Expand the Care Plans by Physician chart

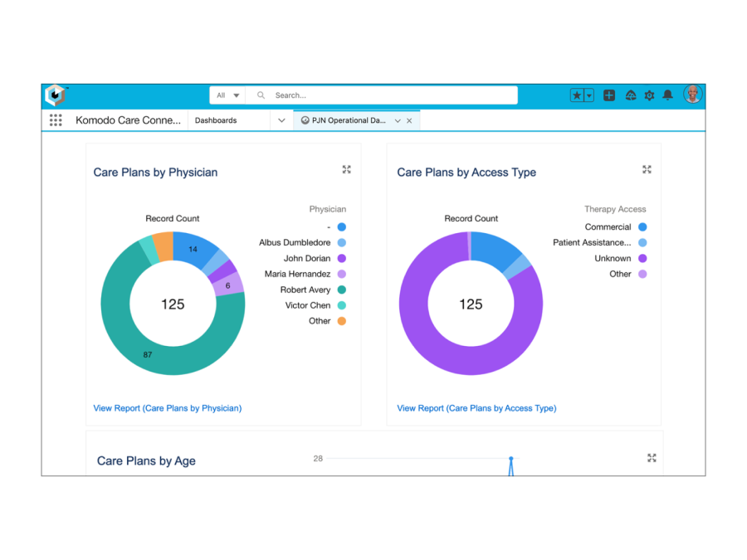[x=347, y=169]
